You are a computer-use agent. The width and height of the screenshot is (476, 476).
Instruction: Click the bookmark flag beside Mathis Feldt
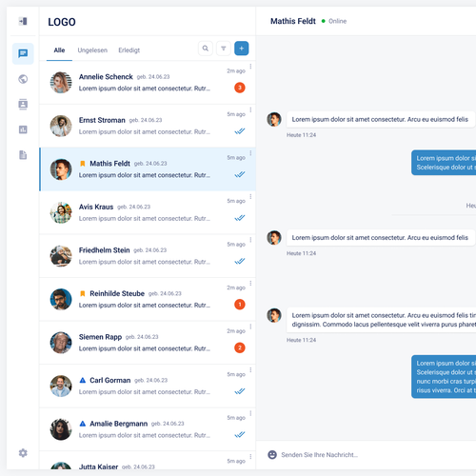83,164
